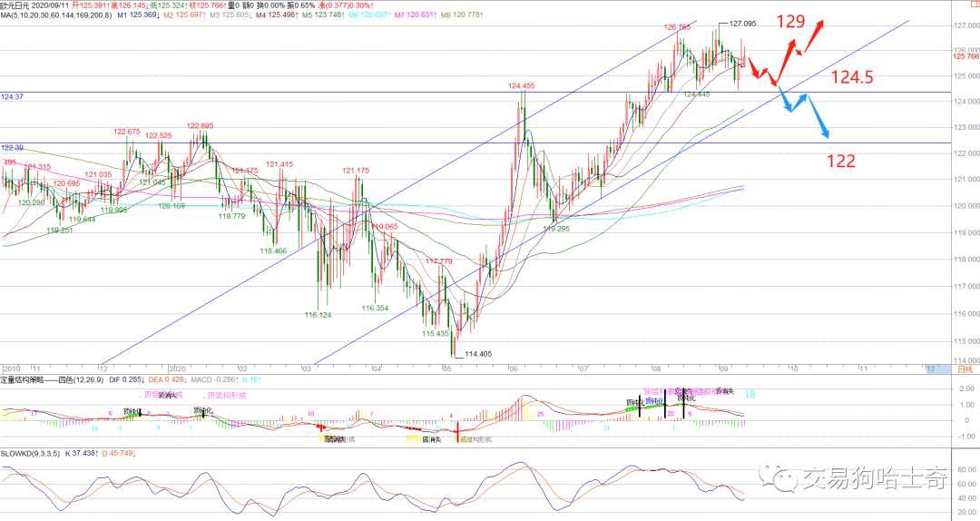Click the 日线 period button
This screenshot has width=980, height=521.
coord(965,369)
